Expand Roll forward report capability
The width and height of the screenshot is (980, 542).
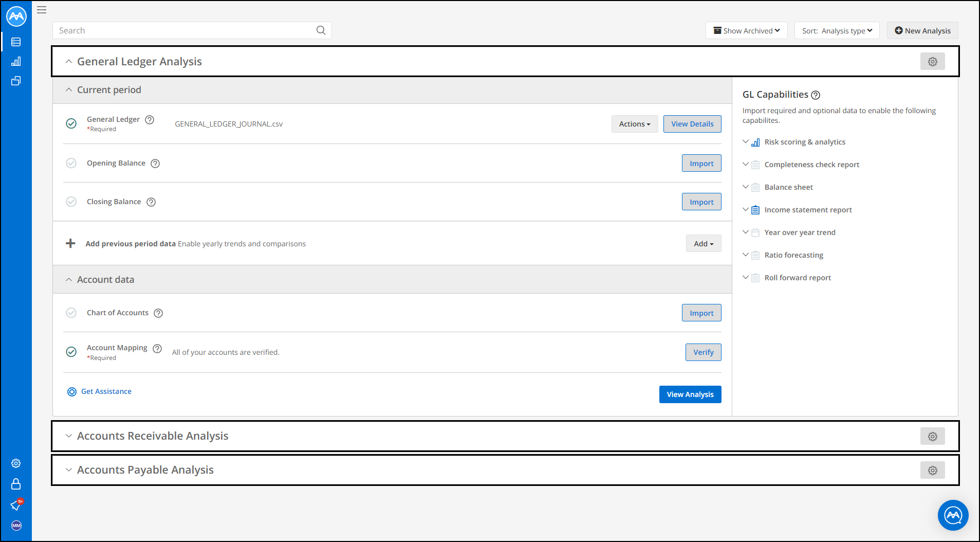(746, 278)
